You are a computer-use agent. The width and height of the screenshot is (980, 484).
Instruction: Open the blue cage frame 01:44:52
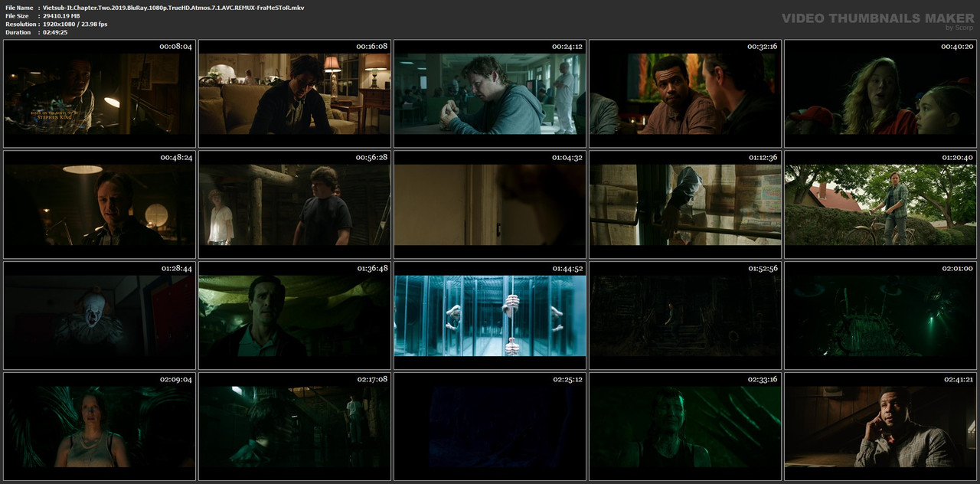490,316
